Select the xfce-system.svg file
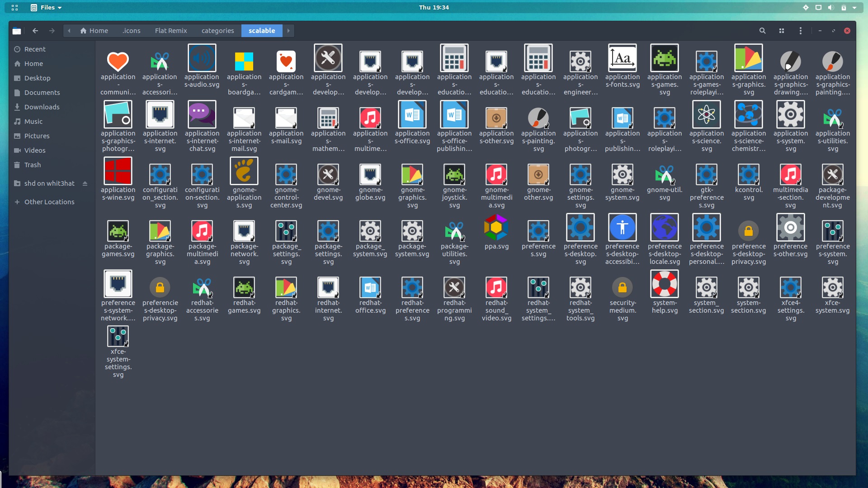Viewport: 868px width, 488px height. [x=833, y=287]
